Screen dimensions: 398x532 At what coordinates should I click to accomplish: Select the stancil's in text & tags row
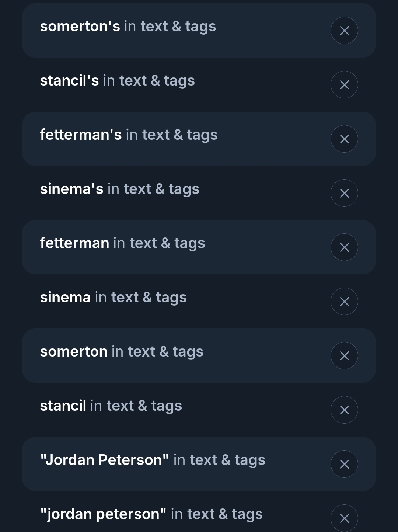click(x=117, y=81)
